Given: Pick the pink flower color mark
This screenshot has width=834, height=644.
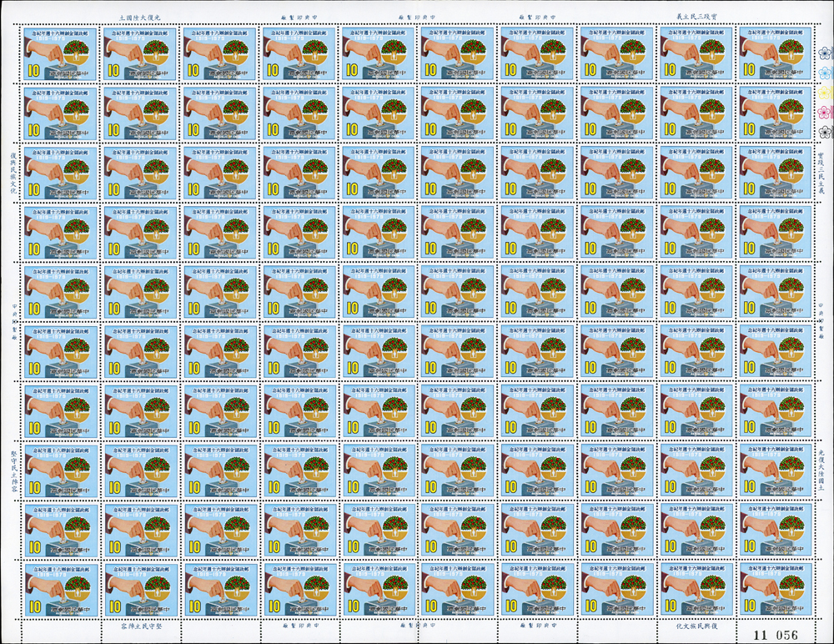Looking at the screenshot, I should click(826, 112).
